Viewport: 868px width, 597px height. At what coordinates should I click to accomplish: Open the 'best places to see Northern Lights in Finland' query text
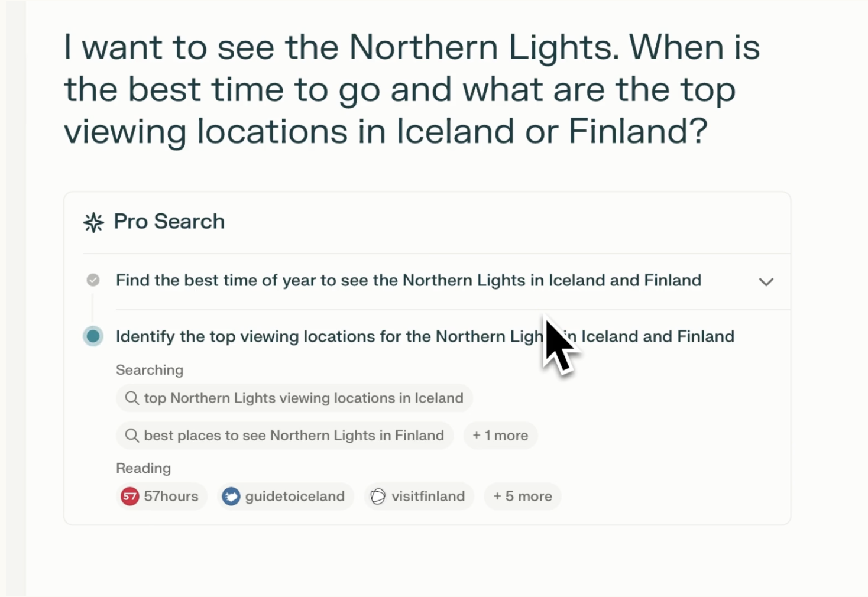294,436
